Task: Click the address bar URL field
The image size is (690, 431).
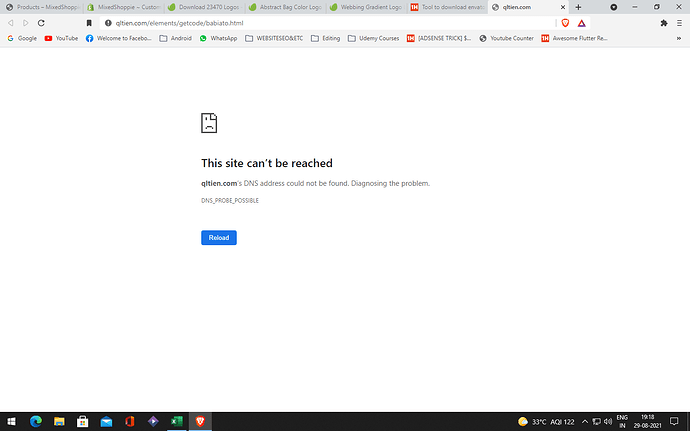Action: tap(328, 23)
